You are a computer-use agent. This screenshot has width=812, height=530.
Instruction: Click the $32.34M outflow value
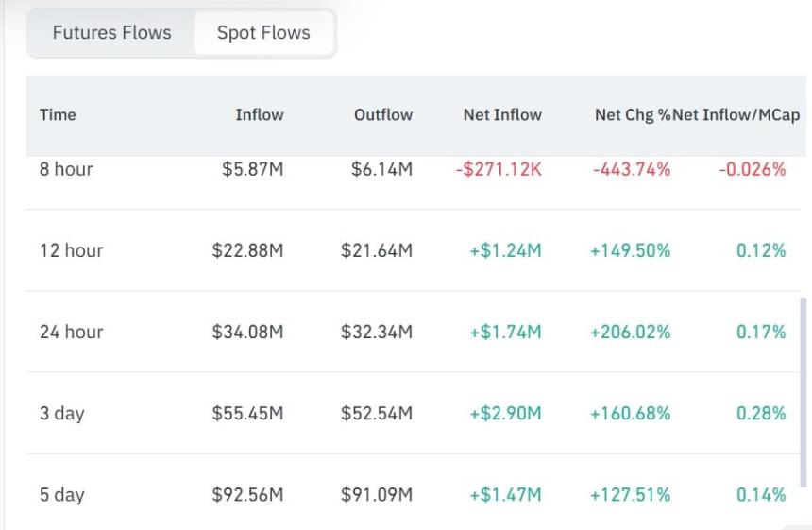377,333
